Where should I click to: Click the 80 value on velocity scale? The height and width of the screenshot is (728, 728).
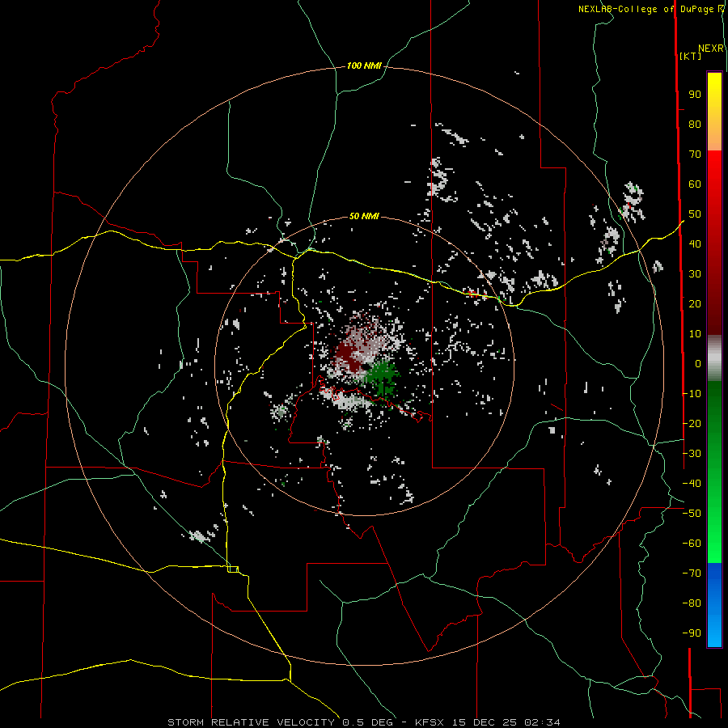coord(695,124)
